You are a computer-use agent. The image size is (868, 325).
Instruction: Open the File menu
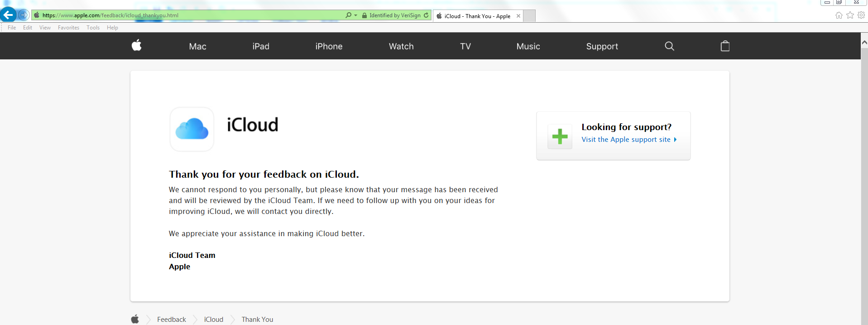tap(12, 28)
